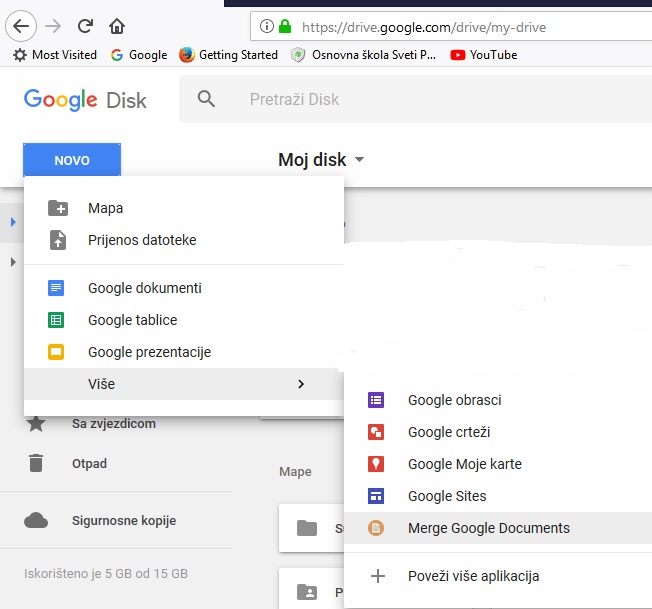Viewport: 652px width, 609px height.
Task: Open Google prezentacije slides icon
Action: point(57,352)
